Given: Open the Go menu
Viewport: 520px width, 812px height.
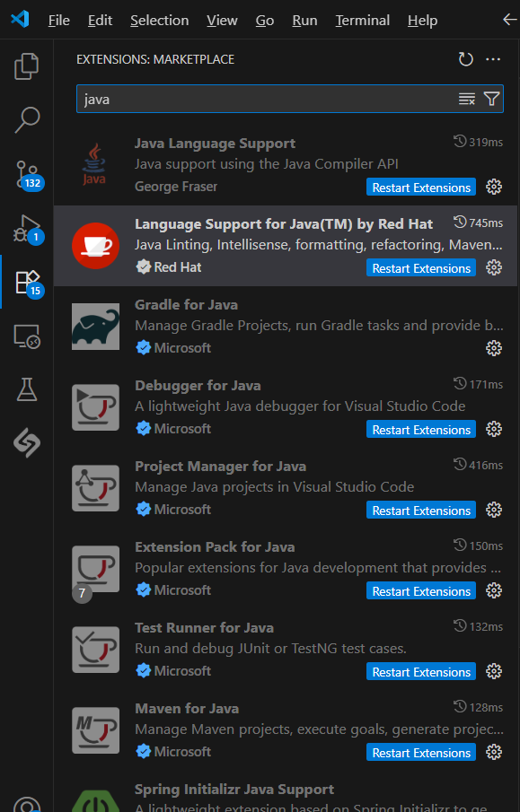Looking at the screenshot, I should (265, 21).
